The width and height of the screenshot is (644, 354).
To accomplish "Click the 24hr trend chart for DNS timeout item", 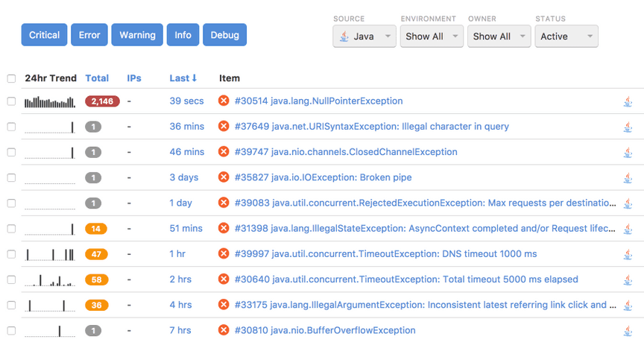I will pyautogui.click(x=50, y=255).
